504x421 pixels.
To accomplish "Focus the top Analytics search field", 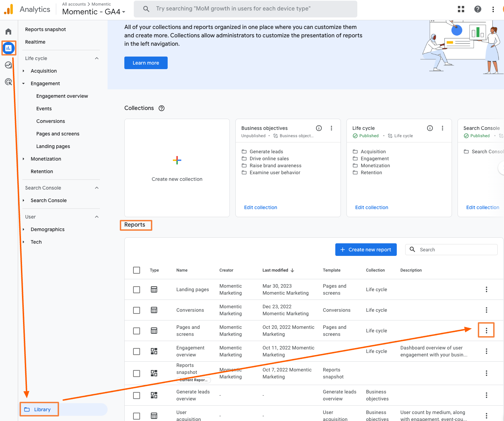I will tap(246, 9).
